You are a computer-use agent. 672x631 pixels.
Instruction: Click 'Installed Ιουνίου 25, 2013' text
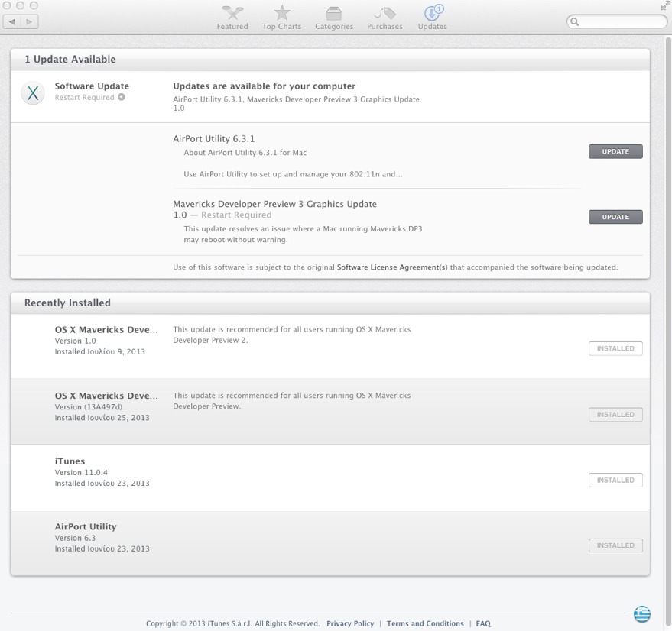(102, 418)
